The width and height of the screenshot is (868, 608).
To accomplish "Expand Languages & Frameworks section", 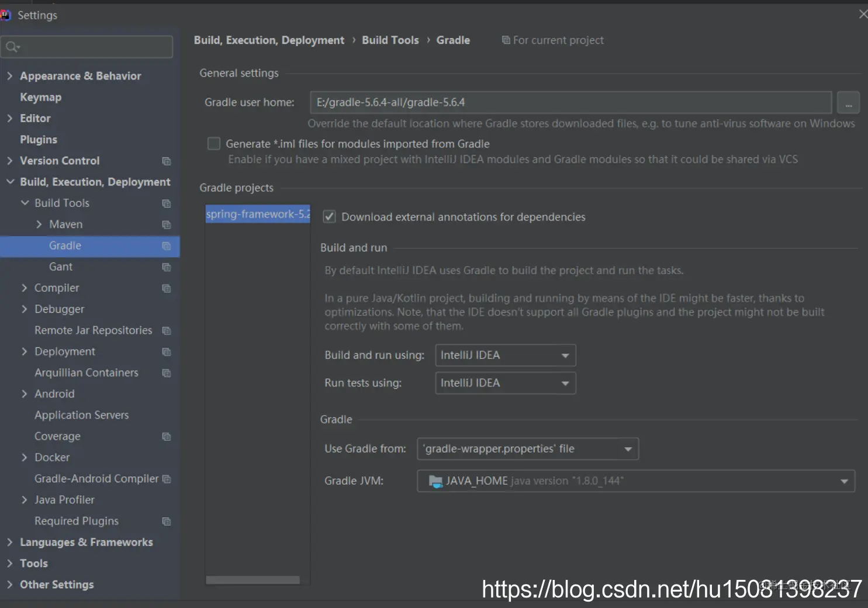I will point(9,543).
